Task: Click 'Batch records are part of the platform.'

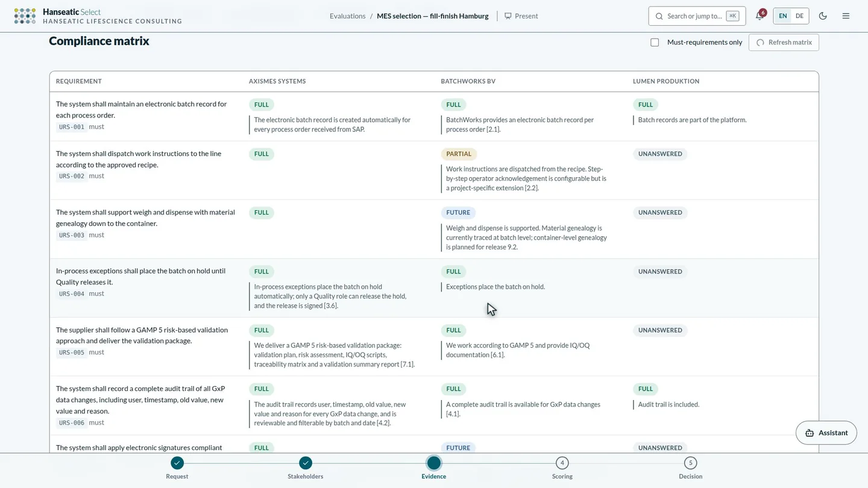Action: (x=692, y=120)
